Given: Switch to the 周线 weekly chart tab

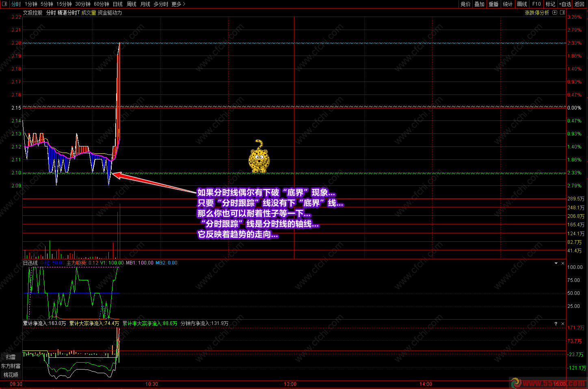Looking at the screenshot, I should point(132,4).
